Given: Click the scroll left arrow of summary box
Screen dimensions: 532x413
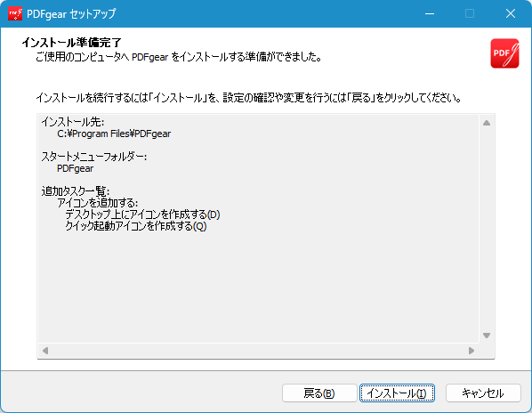Looking at the screenshot, I should pyautogui.click(x=45, y=350).
